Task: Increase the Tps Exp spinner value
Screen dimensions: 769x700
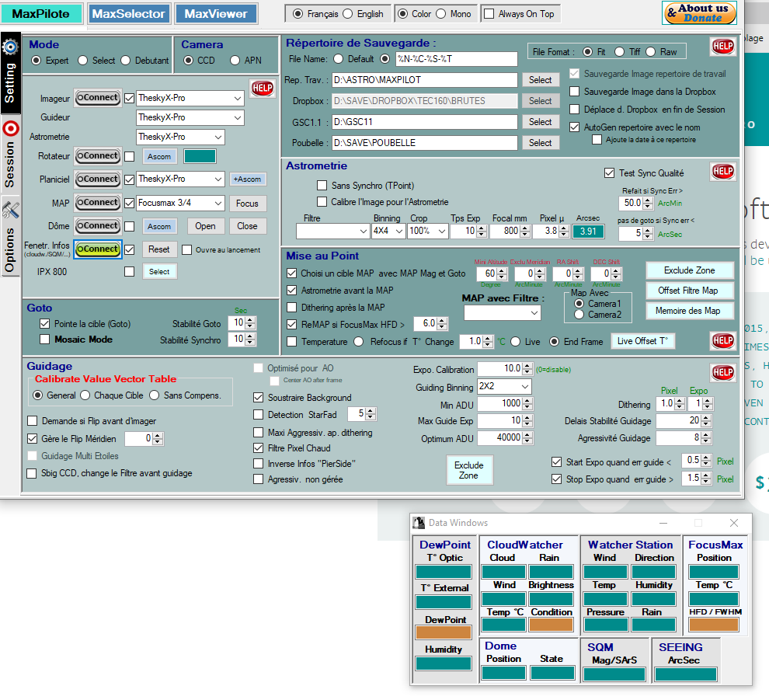Action: 482,228
